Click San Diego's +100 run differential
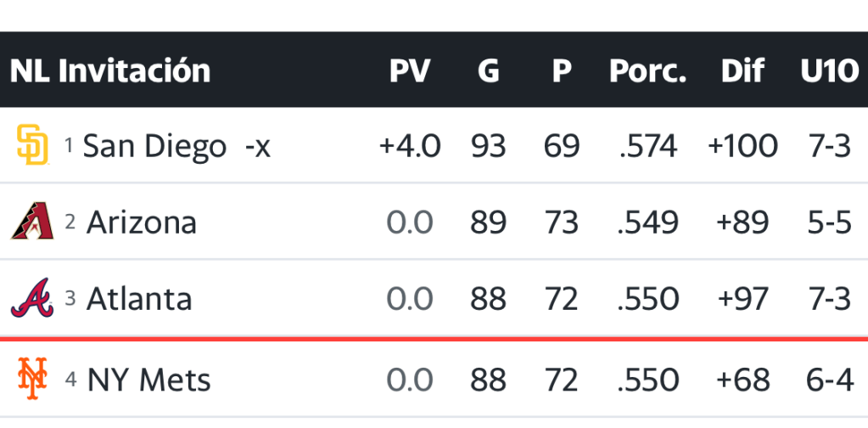This screenshot has width=868, height=428. [x=742, y=147]
